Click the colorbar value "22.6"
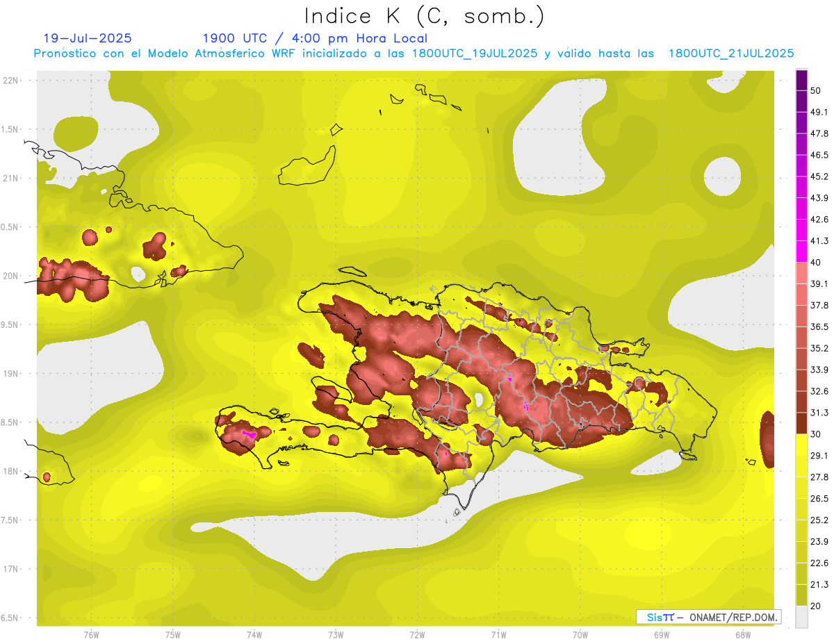Viewport: 834px width, 644px height. (819, 563)
